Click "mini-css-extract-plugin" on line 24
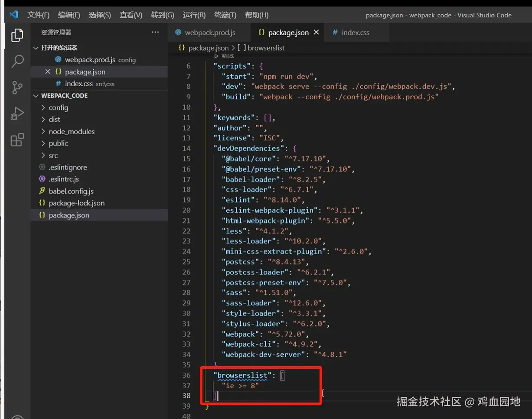This screenshot has height=419, width=532. pyautogui.click(x=274, y=251)
